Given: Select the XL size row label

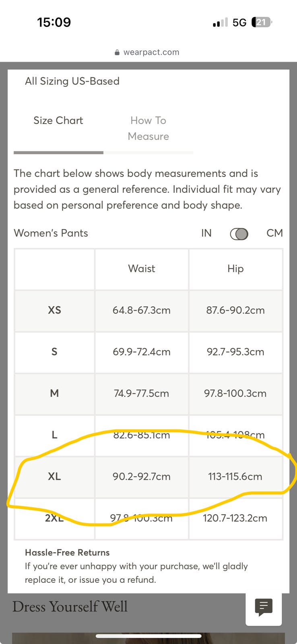Looking at the screenshot, I should tap(54, 477).
